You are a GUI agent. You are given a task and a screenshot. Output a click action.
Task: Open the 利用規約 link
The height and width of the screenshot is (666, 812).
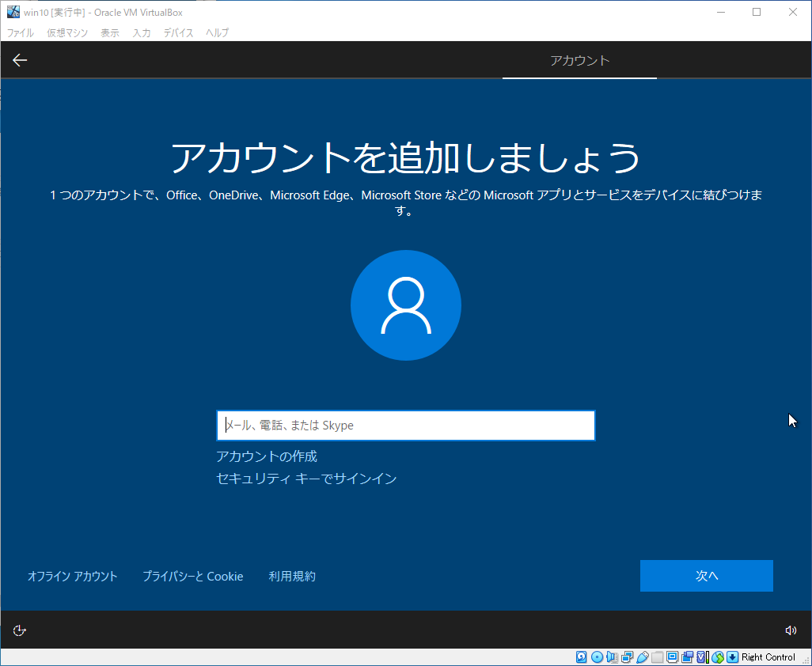pos(292,576)
